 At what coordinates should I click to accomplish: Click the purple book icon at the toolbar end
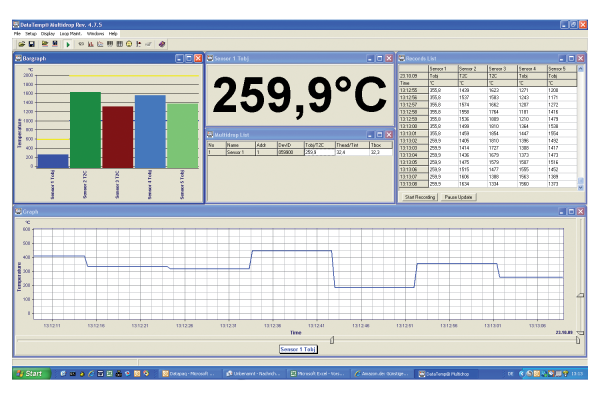coord(162,44)
